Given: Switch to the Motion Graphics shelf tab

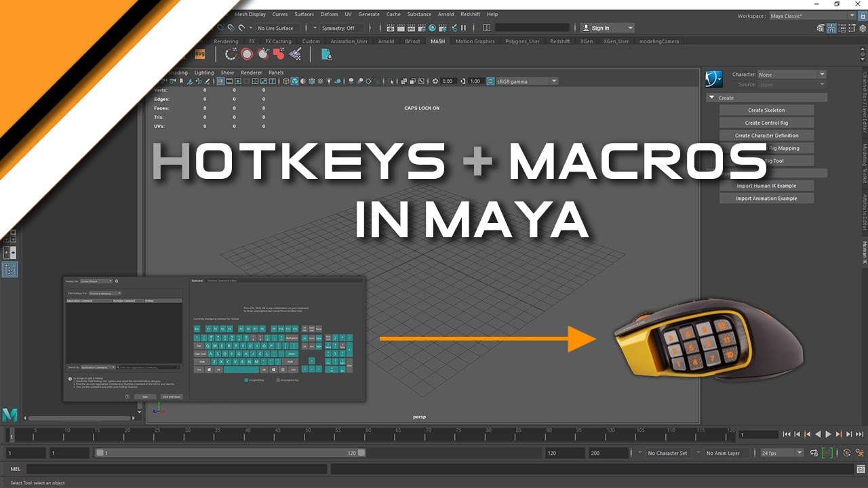Looking at the screenshot, I should 475,41.
